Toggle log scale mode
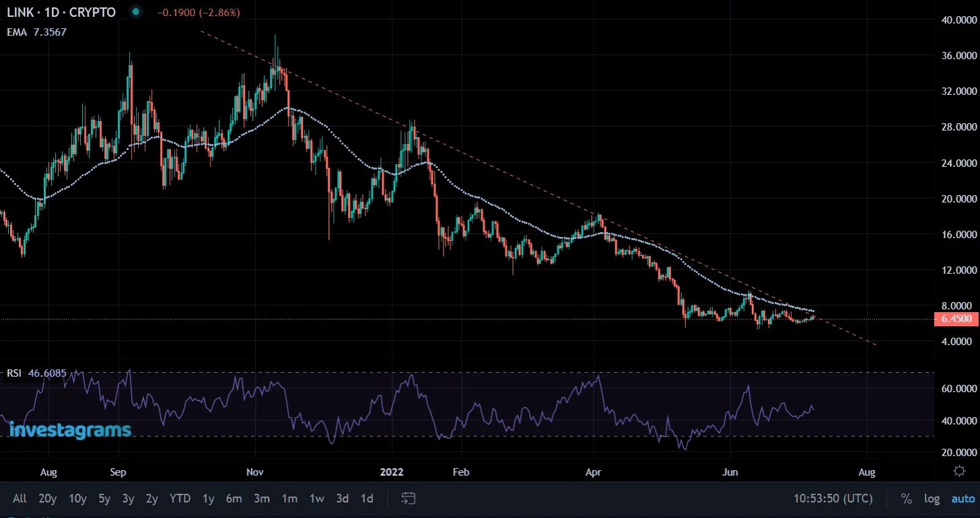 tap(932, 498)
